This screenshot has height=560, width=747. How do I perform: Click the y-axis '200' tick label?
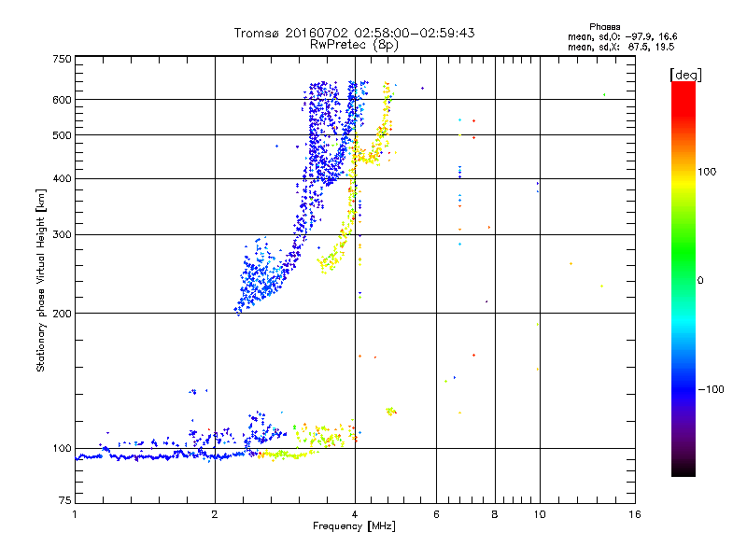pyautogui.click(x=62, y=314)
